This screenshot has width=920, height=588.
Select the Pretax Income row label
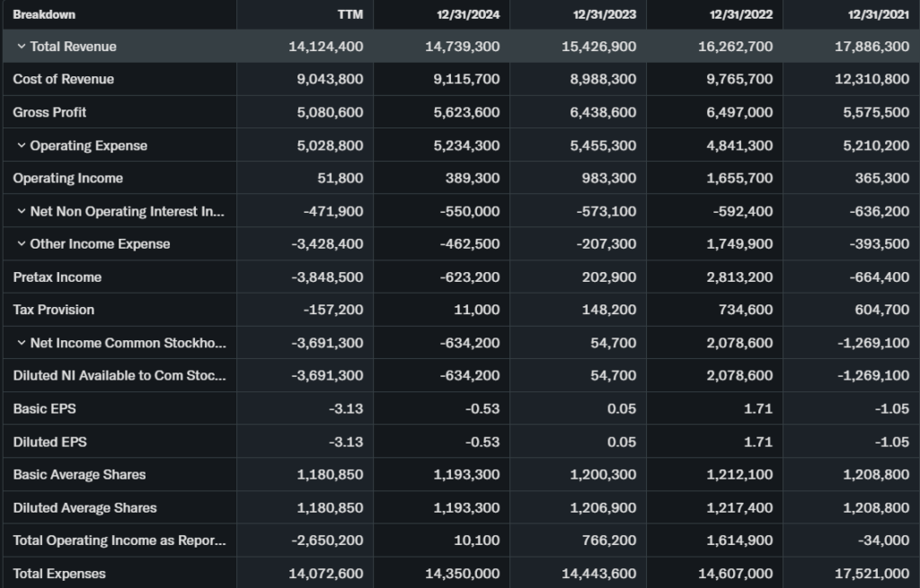click(x=57, y=276)
